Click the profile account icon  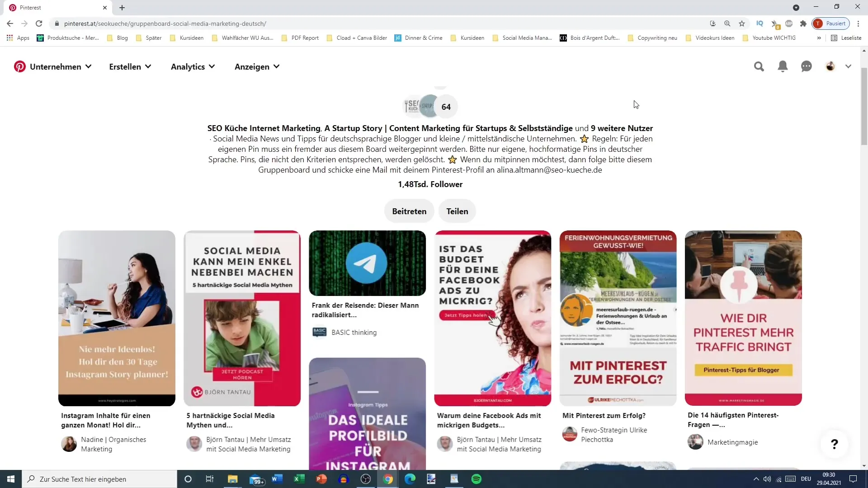(x=830, y=66)
